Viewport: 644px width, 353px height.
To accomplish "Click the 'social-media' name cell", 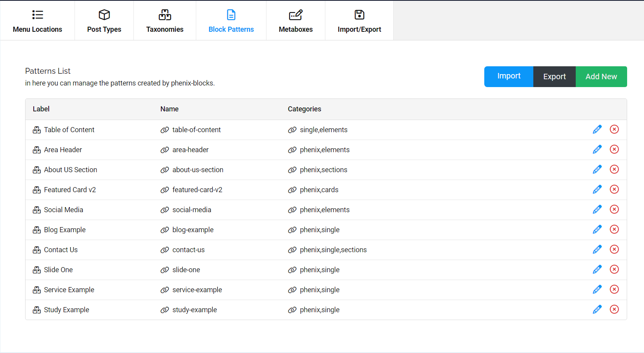I will pyautogui.click(x=192, y=210).
